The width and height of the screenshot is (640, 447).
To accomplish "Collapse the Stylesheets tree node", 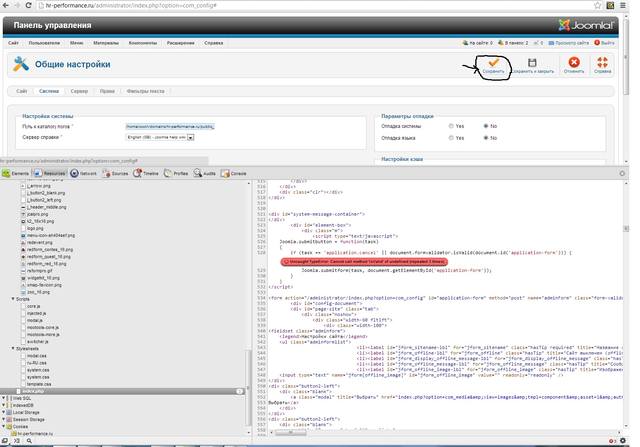I will point(13,349).
